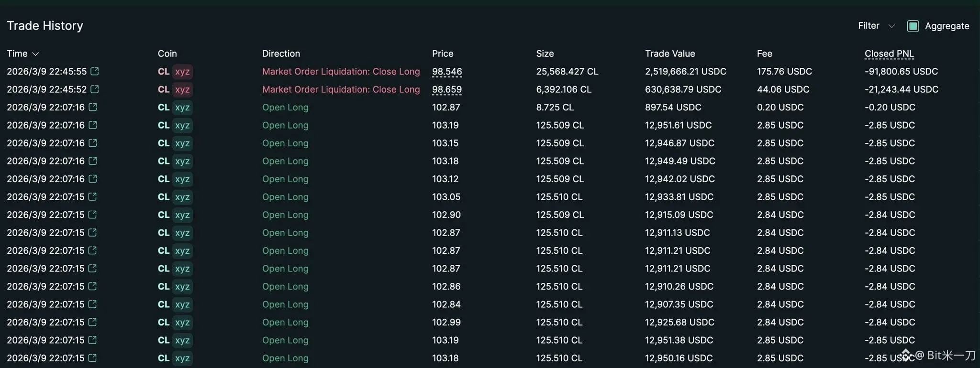Click Open Long in the 102.90 price row
980x368 pixels.
(285, 215)
